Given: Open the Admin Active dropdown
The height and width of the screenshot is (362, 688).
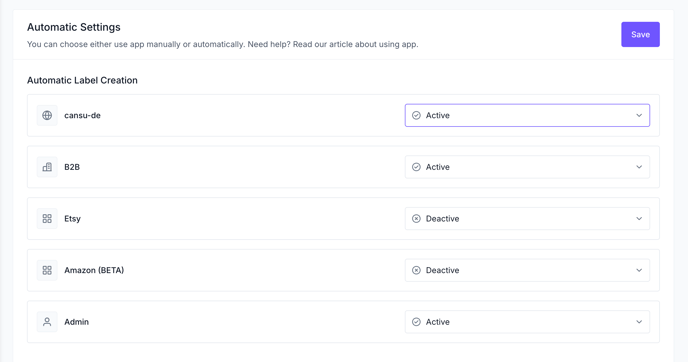Looking at the screenshot, I should 527,322.
